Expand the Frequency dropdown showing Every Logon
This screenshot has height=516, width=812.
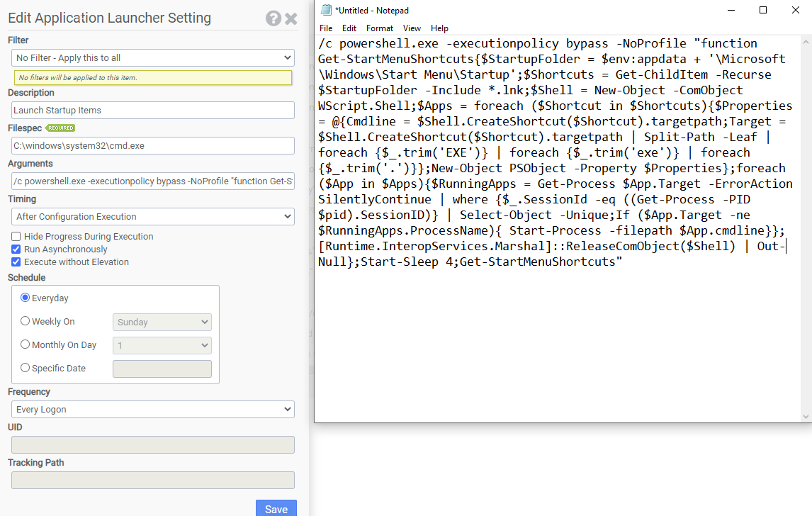[x=152, y=409]
